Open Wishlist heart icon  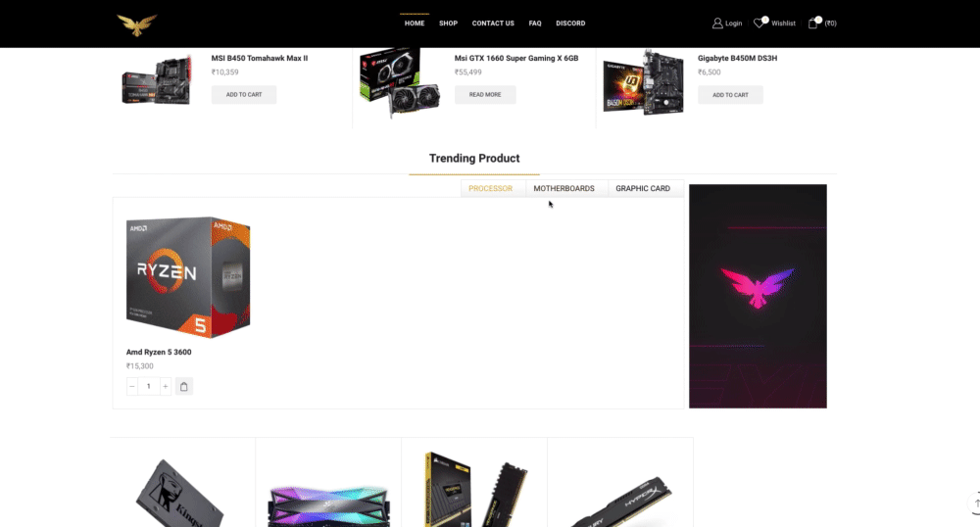coord(759,24)
